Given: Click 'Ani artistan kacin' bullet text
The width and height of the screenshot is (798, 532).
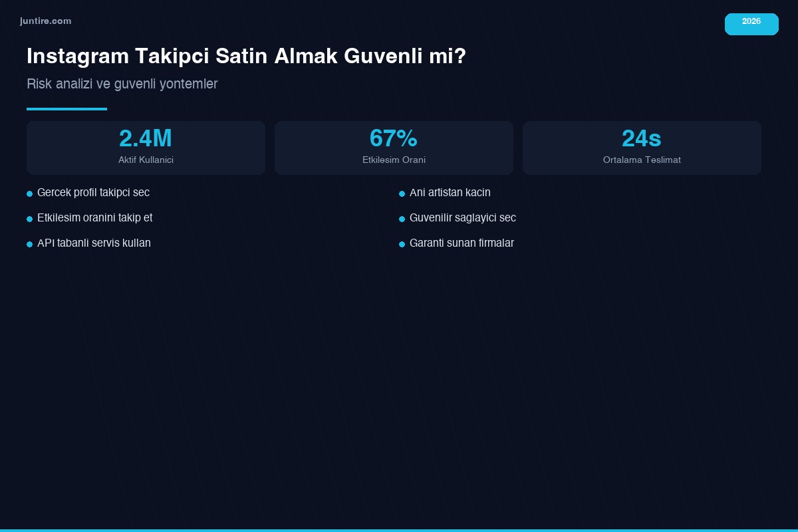Looking at the screenshot, I should [450, 193].
